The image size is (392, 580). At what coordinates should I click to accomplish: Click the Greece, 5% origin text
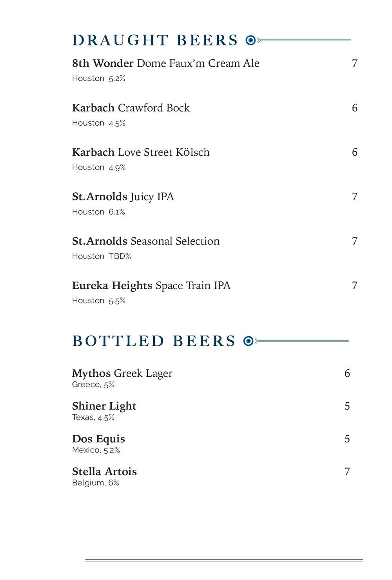pyautogui.click(x=93, y=385)
